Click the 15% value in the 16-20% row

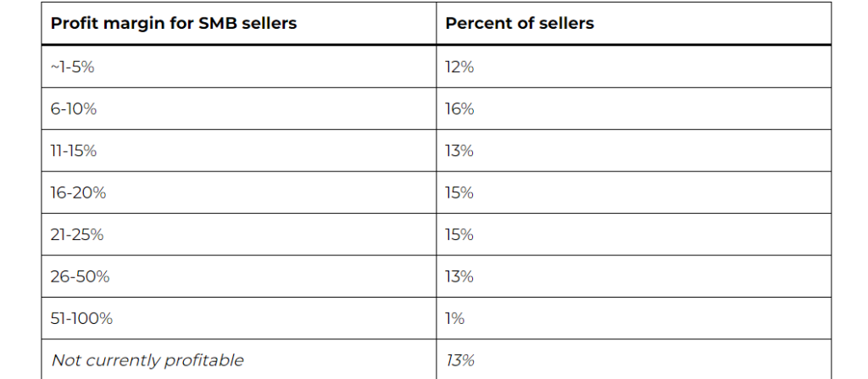459,192
